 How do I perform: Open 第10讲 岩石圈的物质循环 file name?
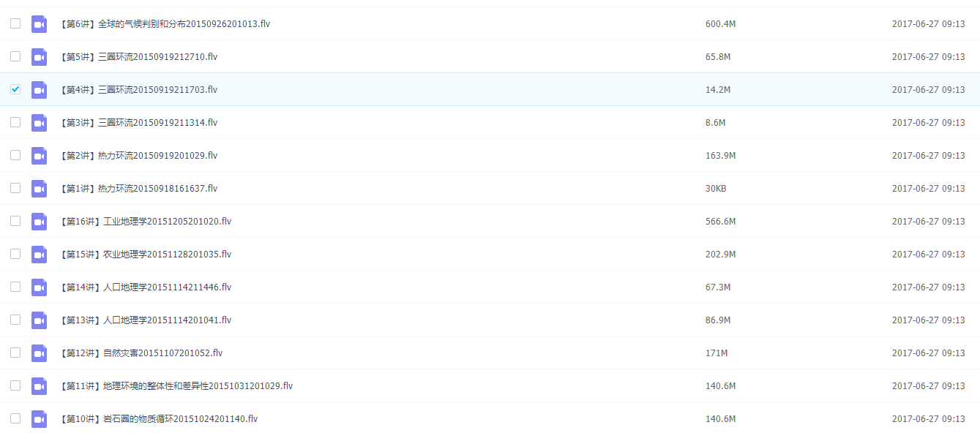(x=158, y=419)
